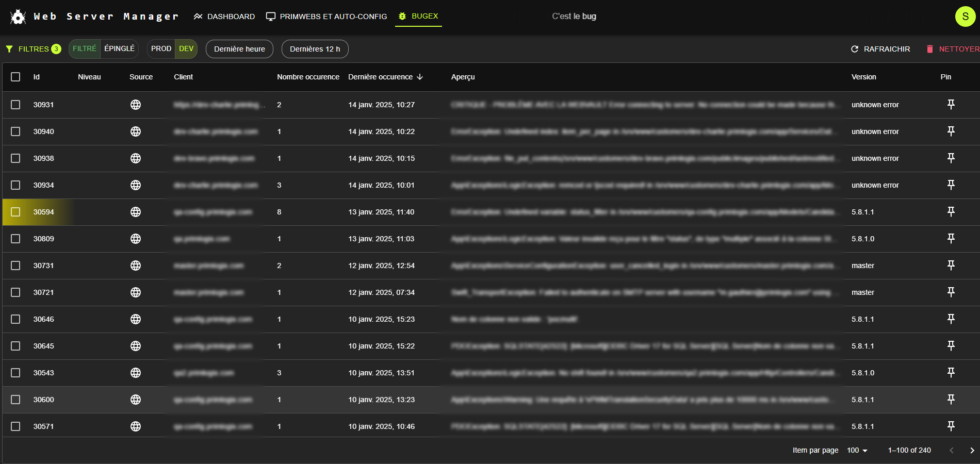Click the globe source icon for 30940
The image size is (980, 464).
click(x=136, y=131)
